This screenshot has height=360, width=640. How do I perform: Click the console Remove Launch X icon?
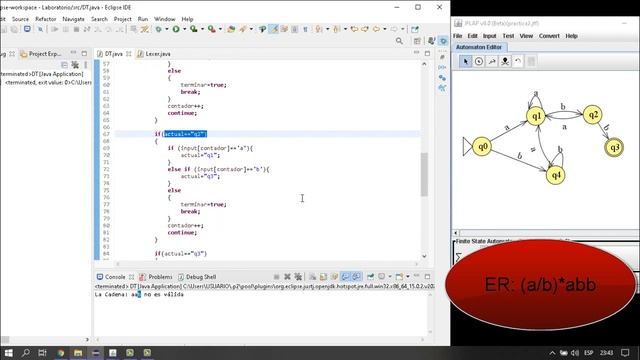[x=287, y=277]
